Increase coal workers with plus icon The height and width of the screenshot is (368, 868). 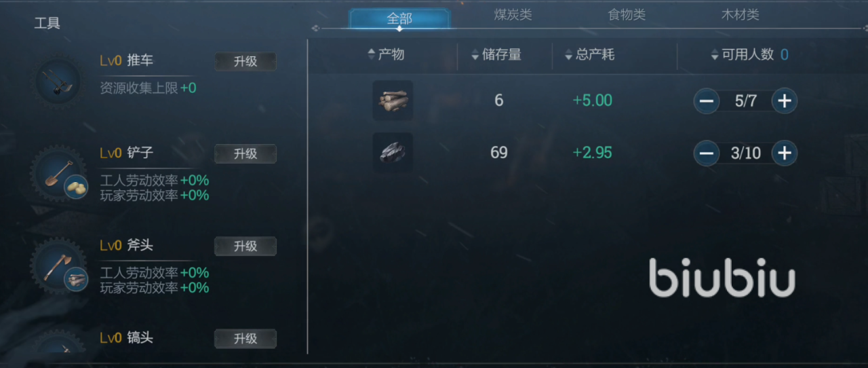click(x=784, y=153)
